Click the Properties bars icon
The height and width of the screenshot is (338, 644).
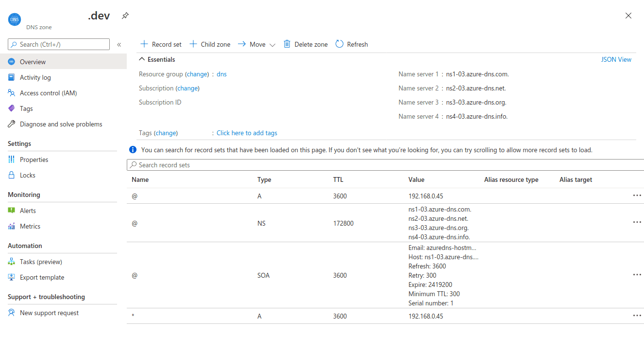12,160
